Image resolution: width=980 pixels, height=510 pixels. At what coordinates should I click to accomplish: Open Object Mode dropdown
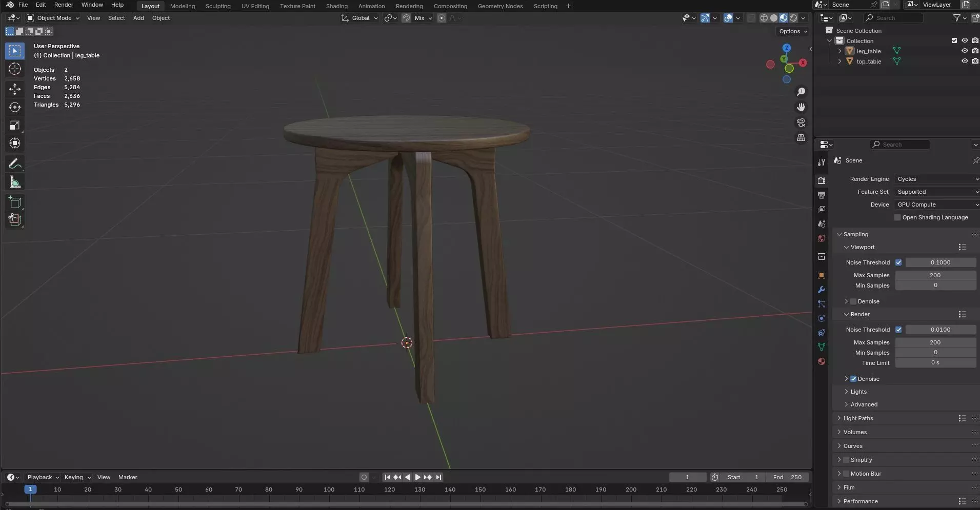[53, 18]
